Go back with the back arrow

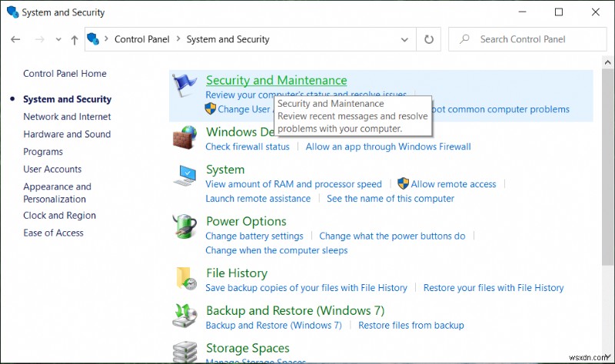click(x=15, y=39)
